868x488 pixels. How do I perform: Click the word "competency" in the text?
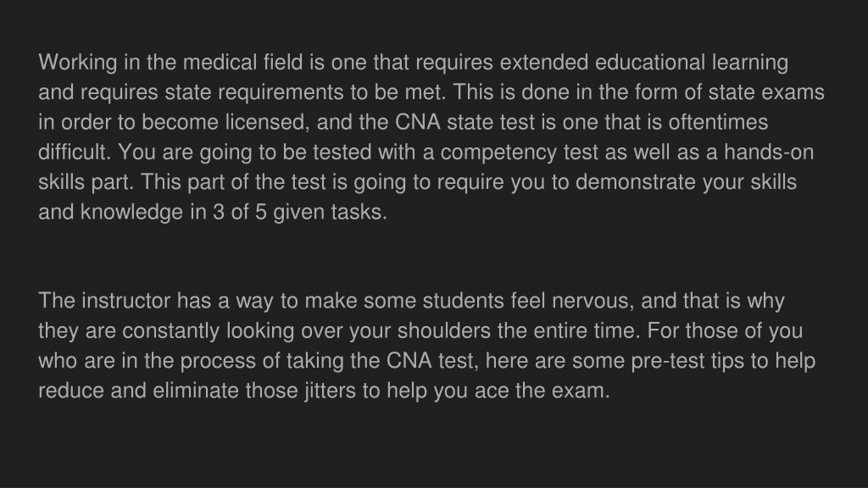click(498, 152)
